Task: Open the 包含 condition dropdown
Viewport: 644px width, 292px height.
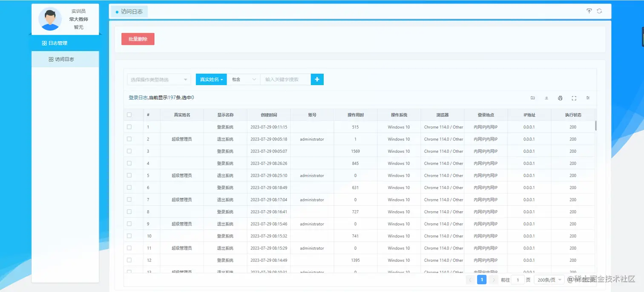Action: pyautogui.click(x=244, y=80)
